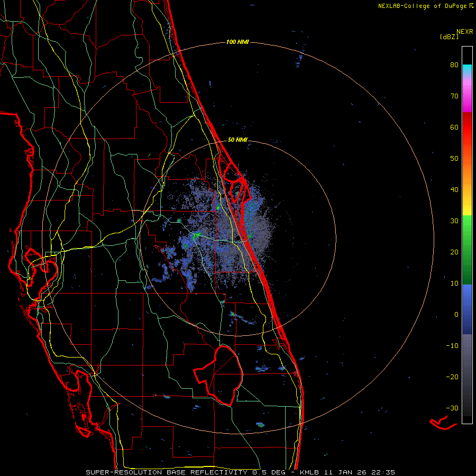The width and height of the screenshot is (476, 476).
Task: Click the 11 JAN 26 date in the caption
Action: pos(344,472)
